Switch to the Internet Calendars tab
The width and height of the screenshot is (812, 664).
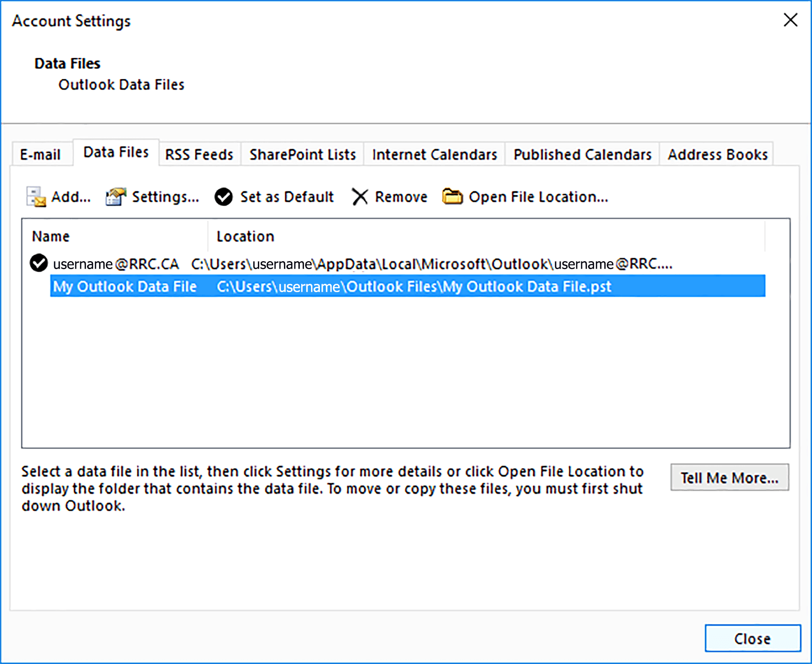(x=434, y=153)
